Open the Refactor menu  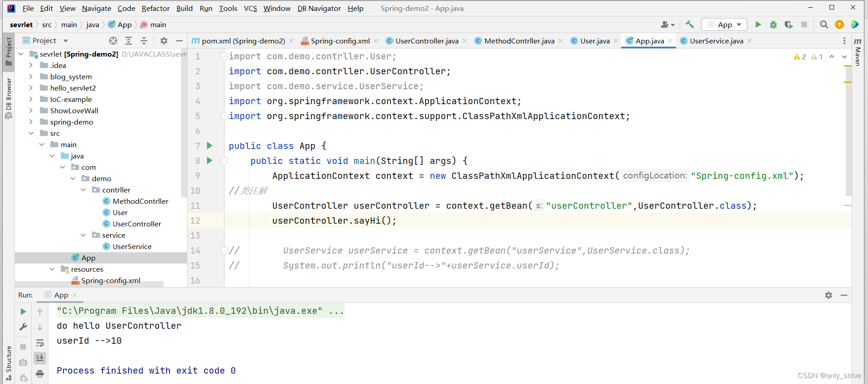pos(155,8)
